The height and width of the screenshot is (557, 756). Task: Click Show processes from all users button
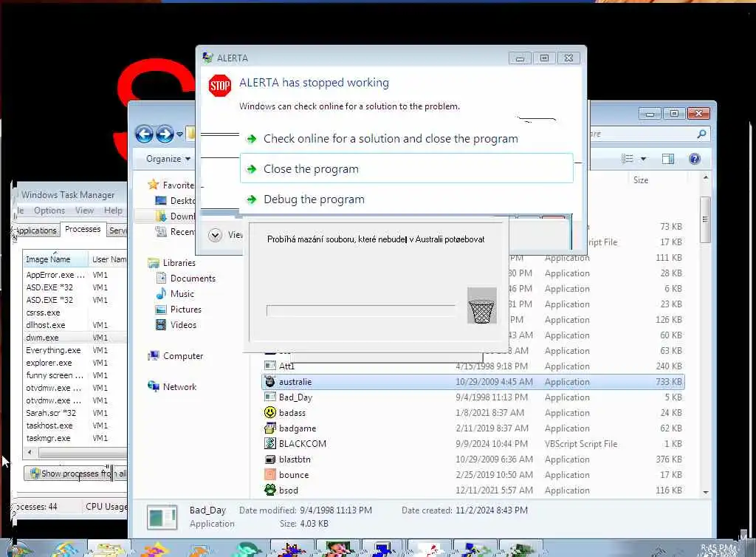tap(76, 473)
